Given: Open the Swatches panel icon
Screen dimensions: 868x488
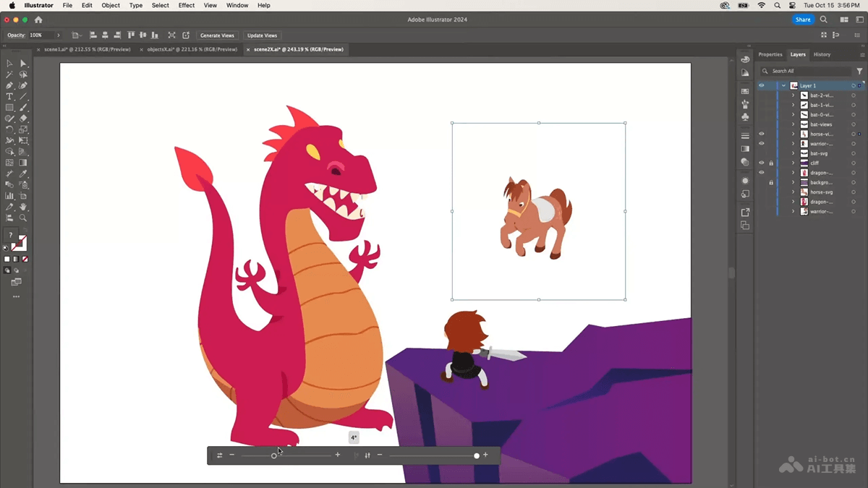Looking at the screenshot, I should pos(746,91).
